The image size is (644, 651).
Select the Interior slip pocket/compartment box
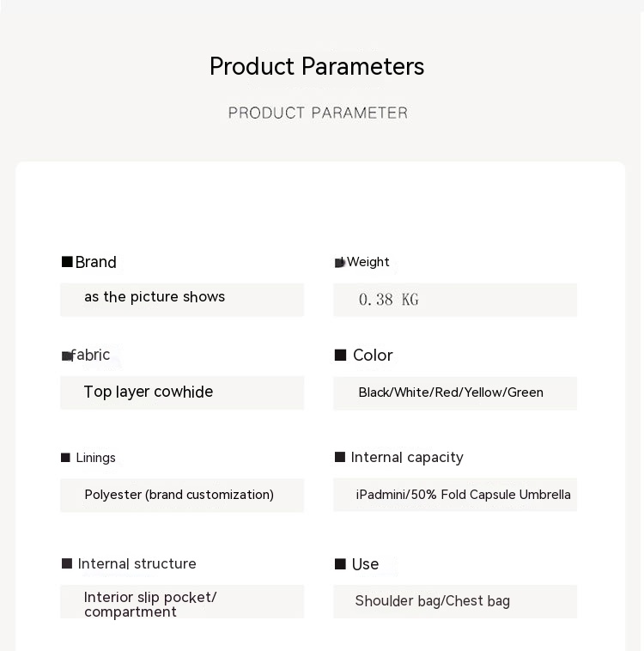182,603
